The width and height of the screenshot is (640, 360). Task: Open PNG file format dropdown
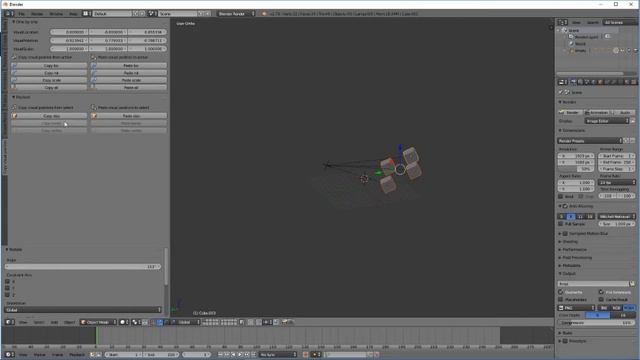click(577, 308)
